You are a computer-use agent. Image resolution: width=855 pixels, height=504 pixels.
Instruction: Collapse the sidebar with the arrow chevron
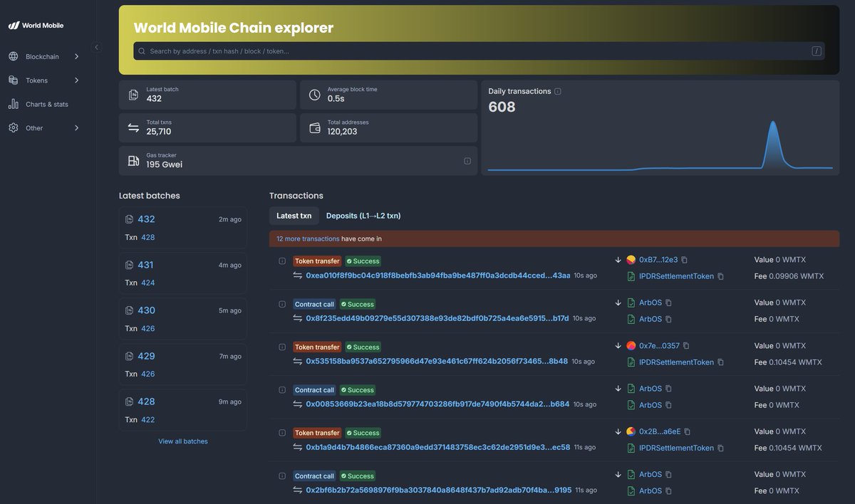click(95, 46)
